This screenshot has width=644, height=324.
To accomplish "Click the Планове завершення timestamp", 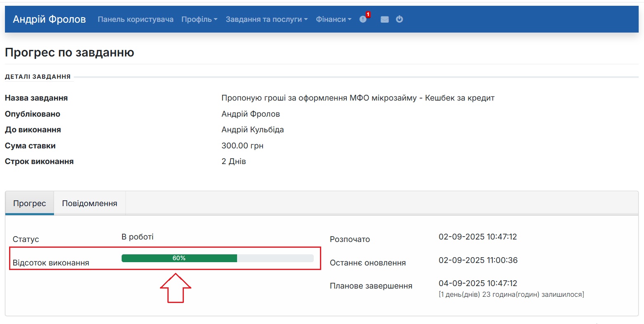I will (477, 283).
